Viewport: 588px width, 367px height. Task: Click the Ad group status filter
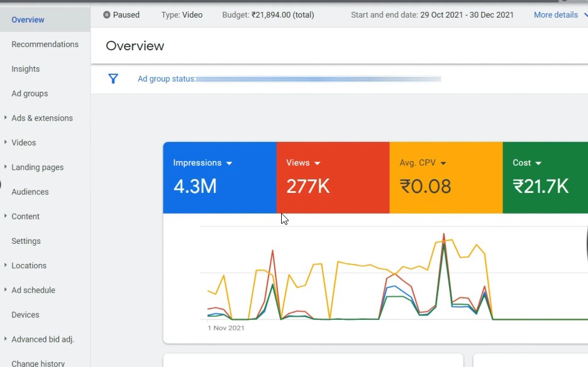(167, 79)
